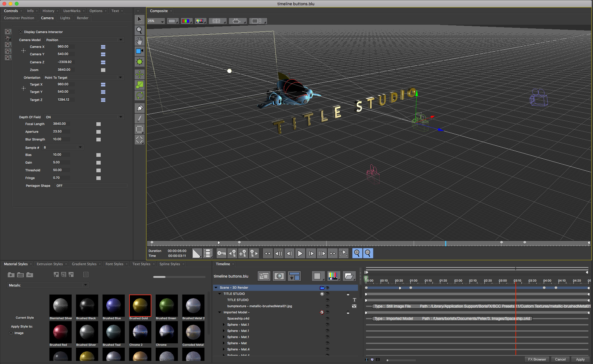This screenshot has width=593, height=364.
Task: Hide the Imported Model track
Action: point(328,312)
